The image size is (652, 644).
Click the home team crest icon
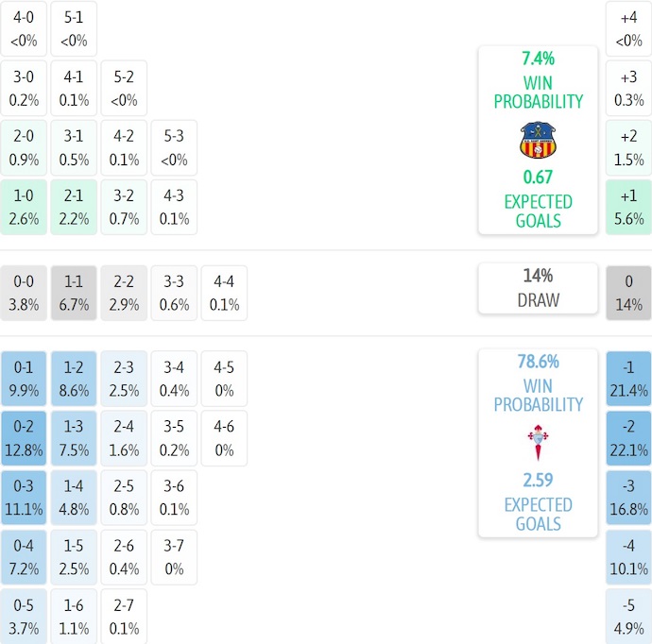coord(537,141)
